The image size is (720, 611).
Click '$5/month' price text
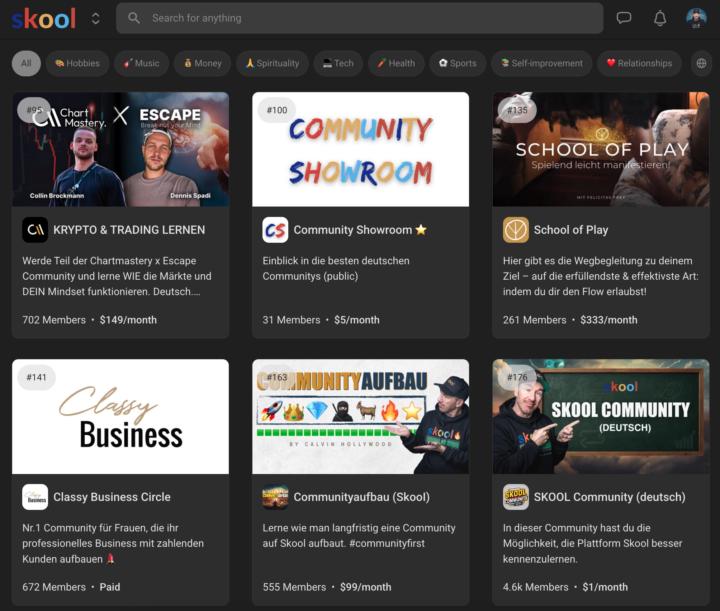pyautogui.click(x=357, y=320)
